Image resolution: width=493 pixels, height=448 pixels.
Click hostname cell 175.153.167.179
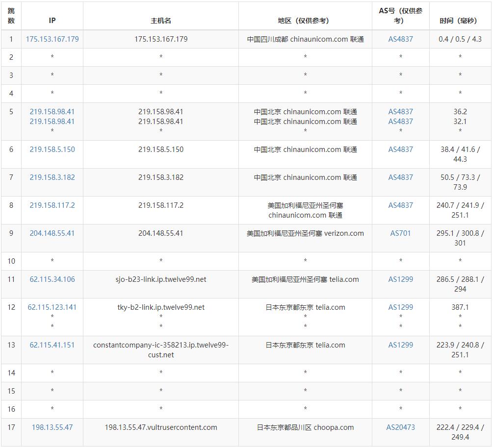tap(161, 39)
